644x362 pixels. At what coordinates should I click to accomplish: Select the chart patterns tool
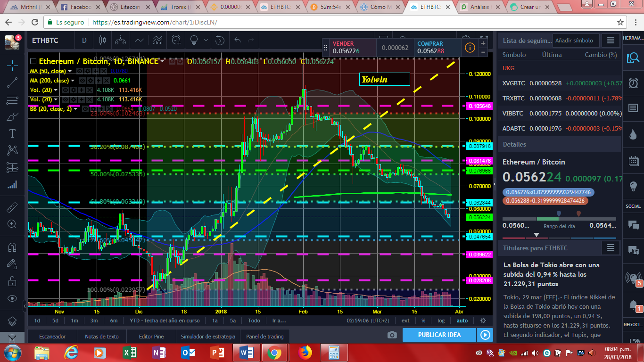pos(12,150)
